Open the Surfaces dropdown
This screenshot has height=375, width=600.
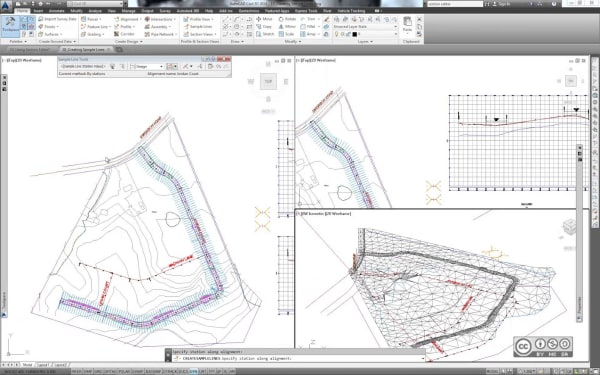point(50,34)
